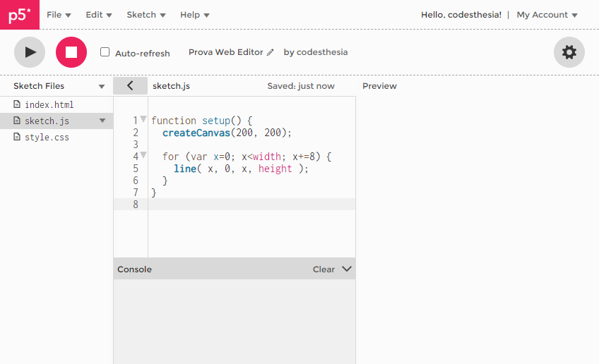Screen dimensions: 599x364
Task: Collapse the sidebar with the left chevron
Action: coord(131,86)
